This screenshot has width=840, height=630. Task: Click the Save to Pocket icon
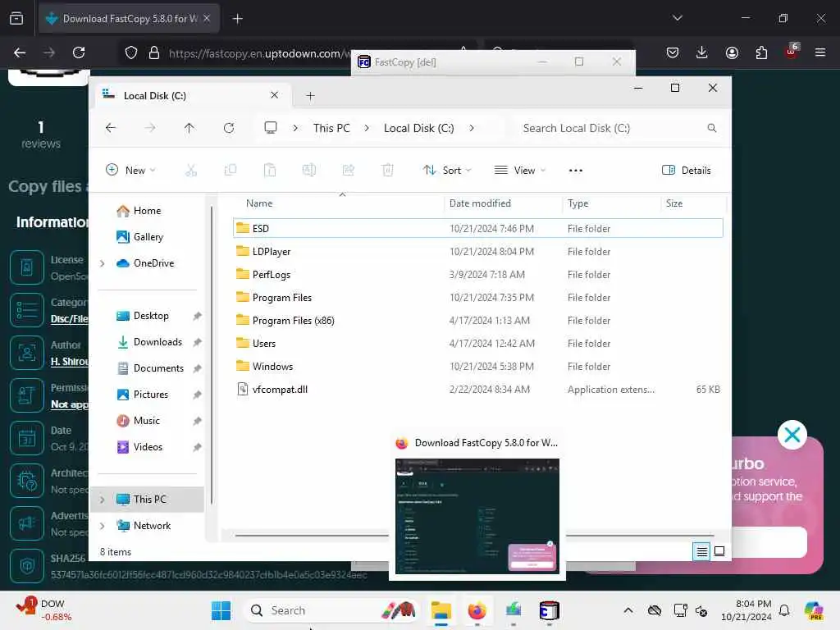tap(673, 52)
